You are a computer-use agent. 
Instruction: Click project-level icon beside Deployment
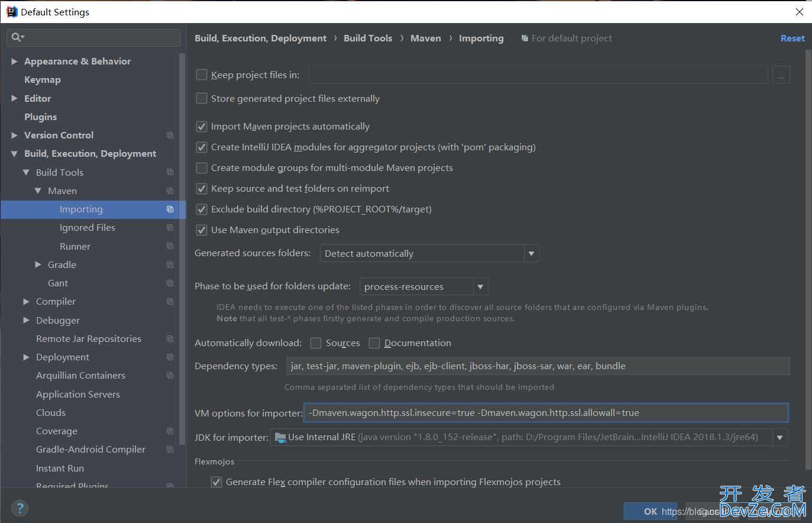(170, 357)
